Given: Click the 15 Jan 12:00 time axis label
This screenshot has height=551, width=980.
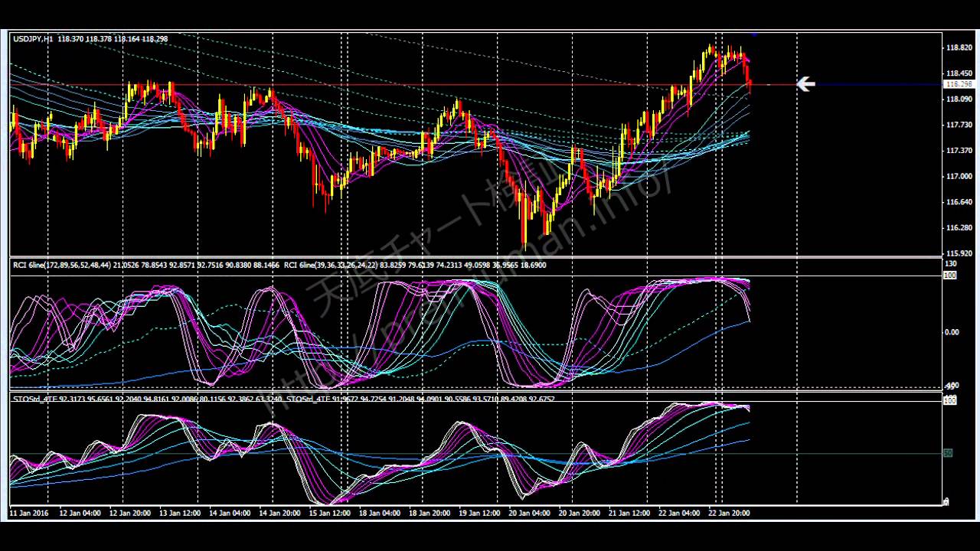Looking at the screenshot, I should tap(329, 514).
